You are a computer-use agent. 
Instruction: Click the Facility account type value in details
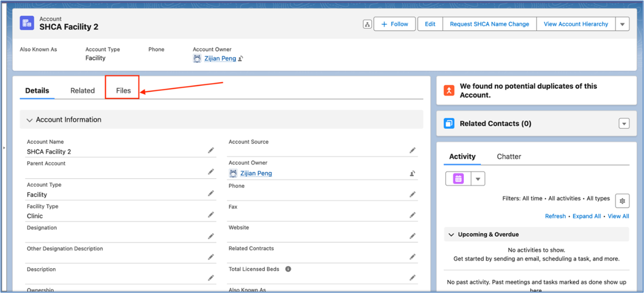37,194
